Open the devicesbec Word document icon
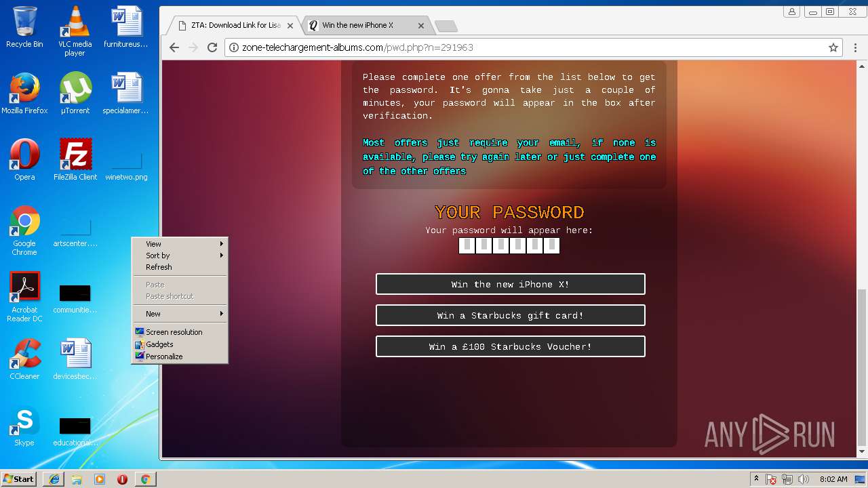The width and height of the screenshot is (868, 488). (x=75, y=359)
